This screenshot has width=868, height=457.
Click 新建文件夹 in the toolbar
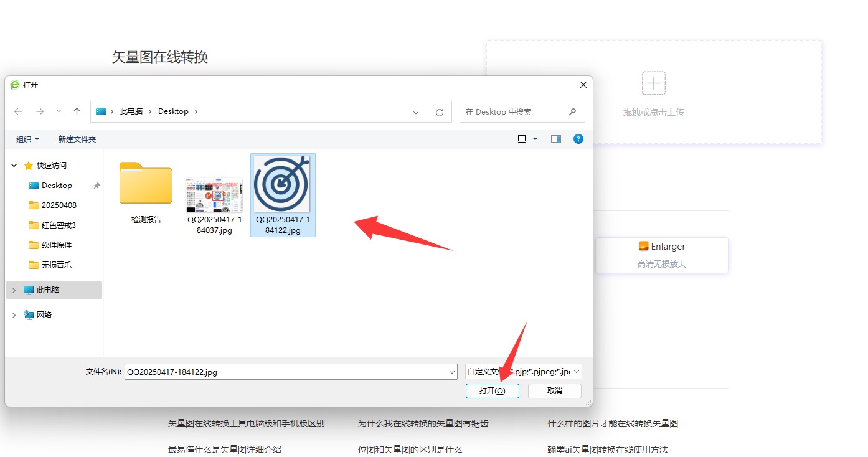tap(77, 139)
